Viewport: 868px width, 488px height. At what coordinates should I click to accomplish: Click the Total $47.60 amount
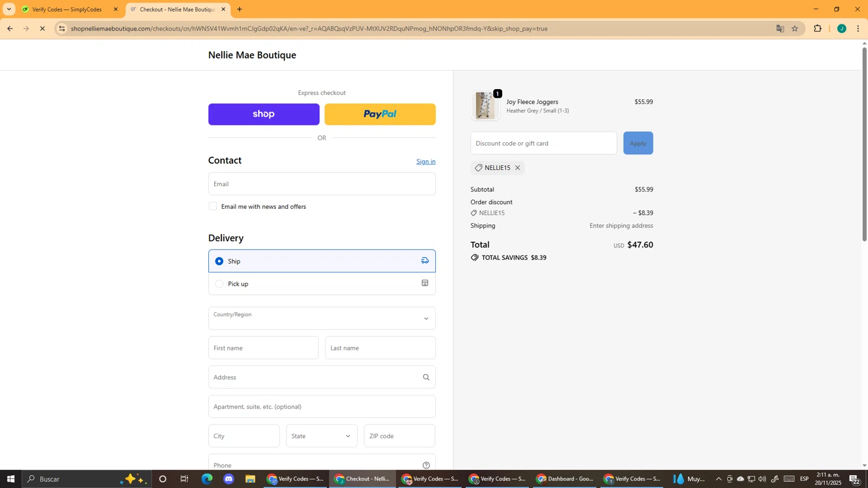640,245
